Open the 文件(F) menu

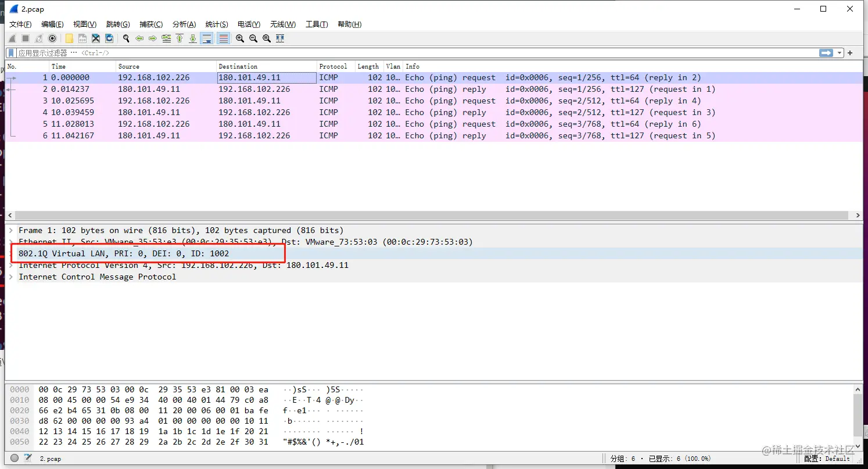(x=20, y=24)
